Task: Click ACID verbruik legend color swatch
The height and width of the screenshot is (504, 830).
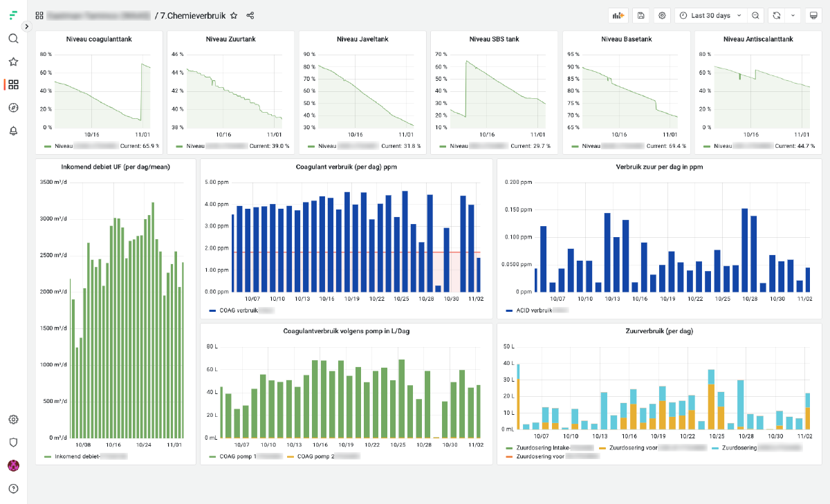Action: coord(510,311)
